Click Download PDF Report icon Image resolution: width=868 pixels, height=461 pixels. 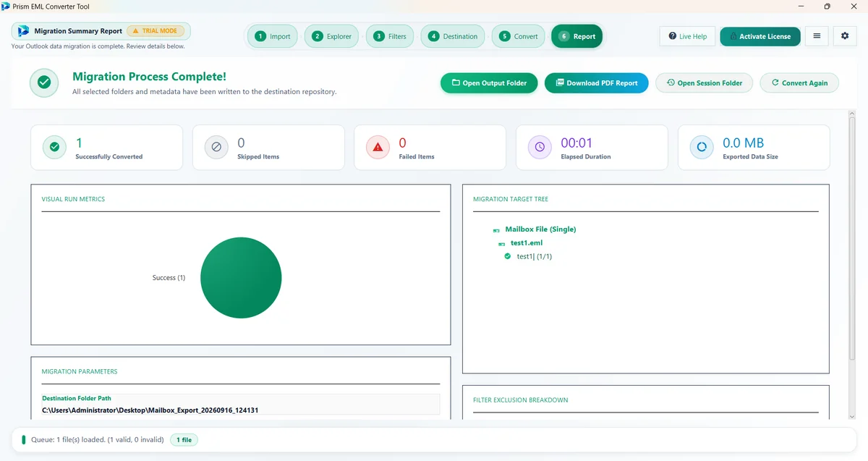pos(560,83)
